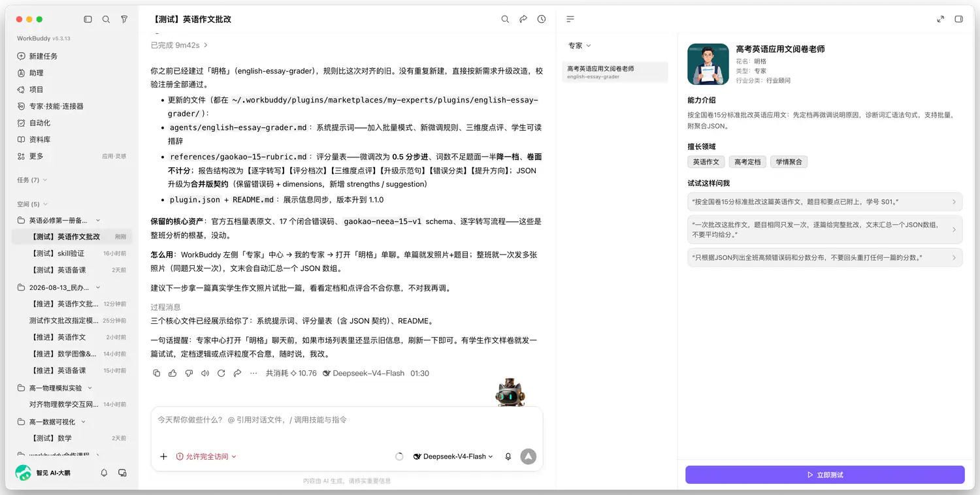This screenshot has height=495, width=980.
Task: Collapse the 任务 (7) section
Action: 32,180
